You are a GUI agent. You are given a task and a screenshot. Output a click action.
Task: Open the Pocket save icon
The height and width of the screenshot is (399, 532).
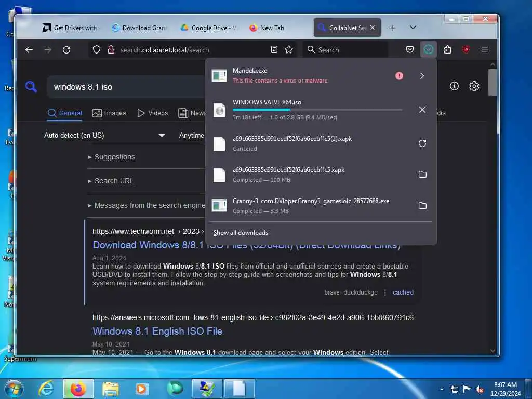point(410,49)
